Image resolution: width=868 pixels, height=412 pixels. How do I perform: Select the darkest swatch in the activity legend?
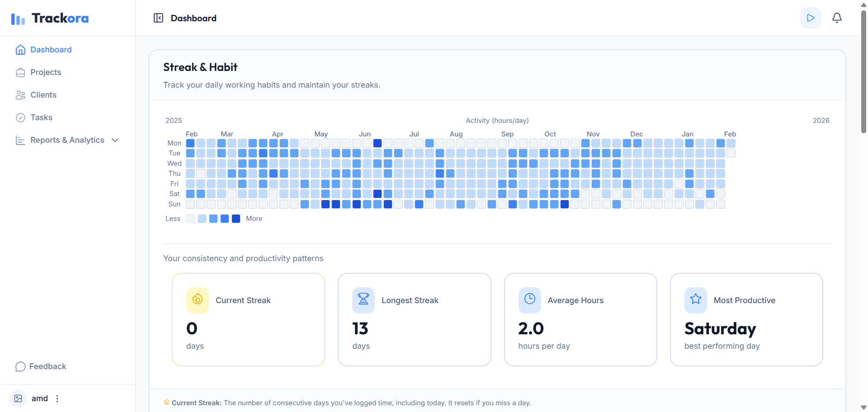tap(236, 219)
